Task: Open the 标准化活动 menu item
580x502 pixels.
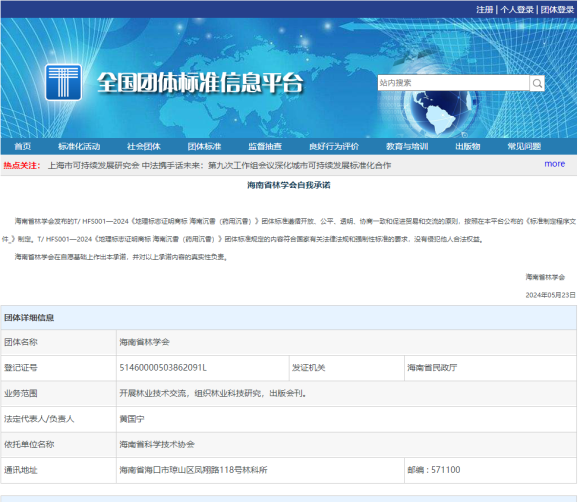Action: pos(79,146)
